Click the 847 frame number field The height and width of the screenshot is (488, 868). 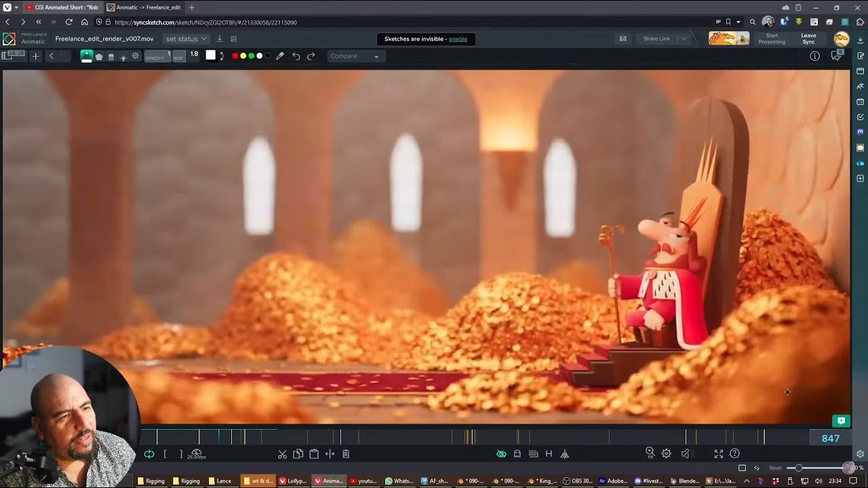[x=831, y=439]
